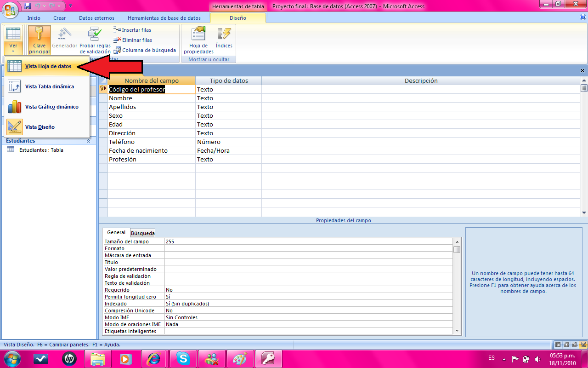Open the Inicio ribbon tab
This screenshot has width=588, height=368.
pos(34,18)
